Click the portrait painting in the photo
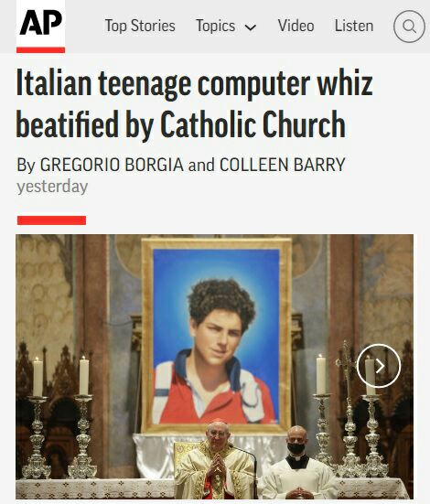 pos(216,336)
